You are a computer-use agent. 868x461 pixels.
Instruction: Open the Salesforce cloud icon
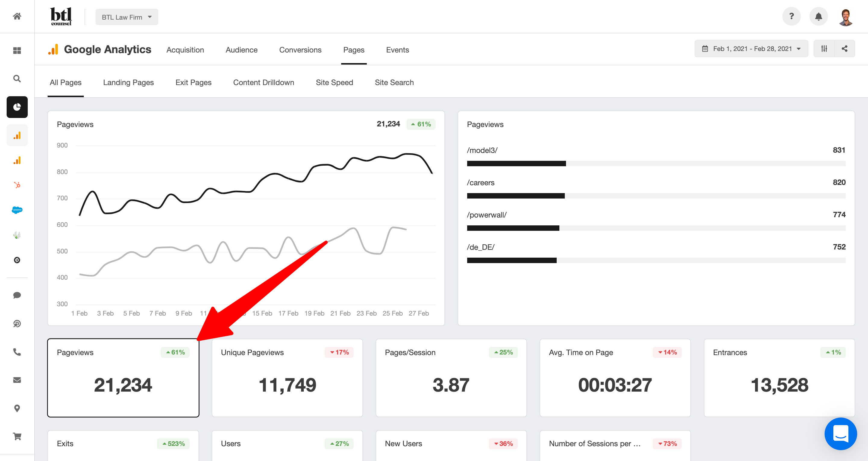pos(17,210)
